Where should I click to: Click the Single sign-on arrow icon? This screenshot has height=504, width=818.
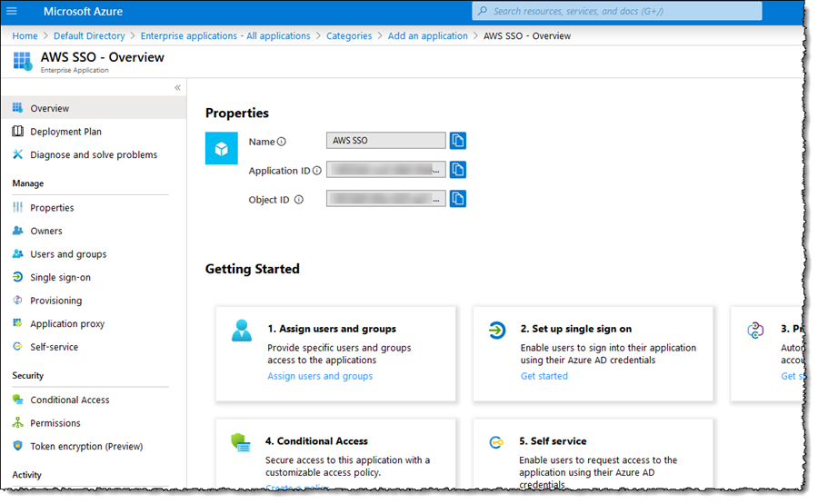(x=18, y=277)
